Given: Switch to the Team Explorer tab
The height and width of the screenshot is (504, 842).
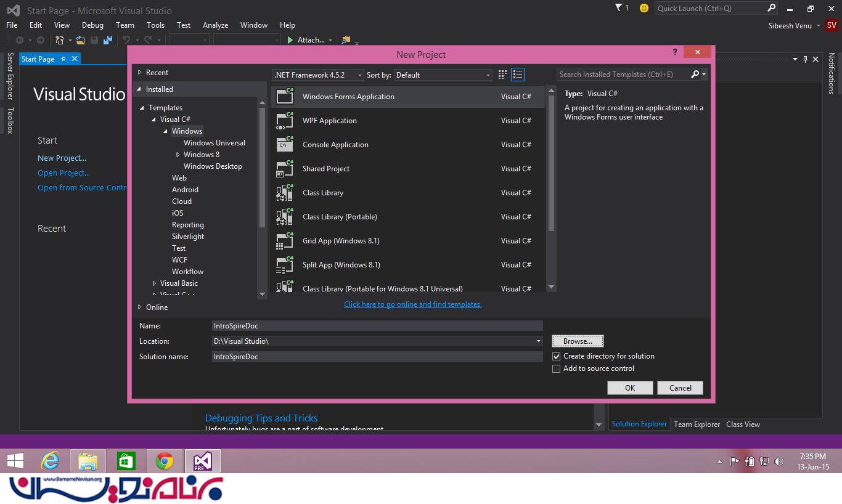Looking at the screenshot, I should (697, 424).
